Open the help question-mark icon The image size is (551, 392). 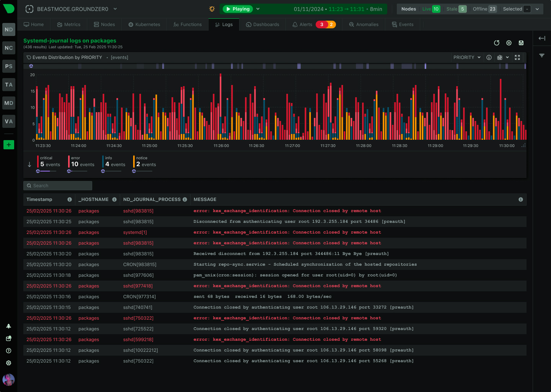(x=8, y=351)
